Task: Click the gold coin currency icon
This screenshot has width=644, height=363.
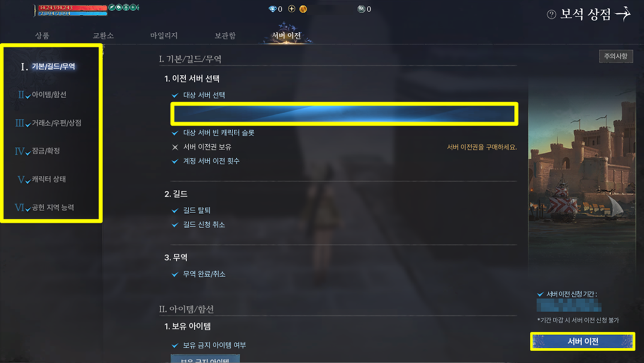Action: [x=303, y=9]
